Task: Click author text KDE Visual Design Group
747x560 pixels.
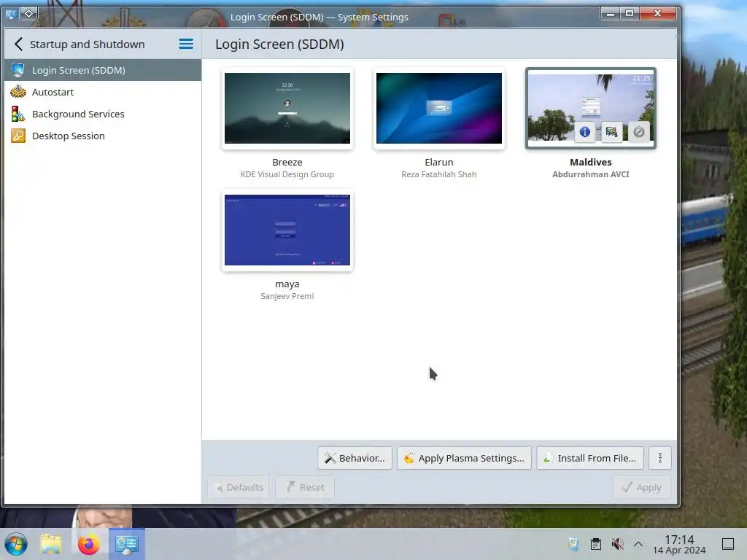Action: click(287, 174)
